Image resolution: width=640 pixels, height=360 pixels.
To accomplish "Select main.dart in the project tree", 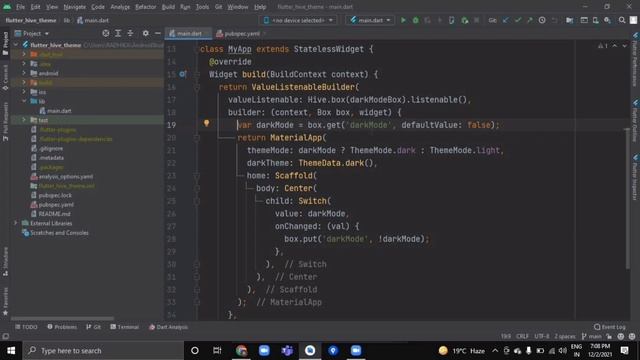I will tap(55, 111).
